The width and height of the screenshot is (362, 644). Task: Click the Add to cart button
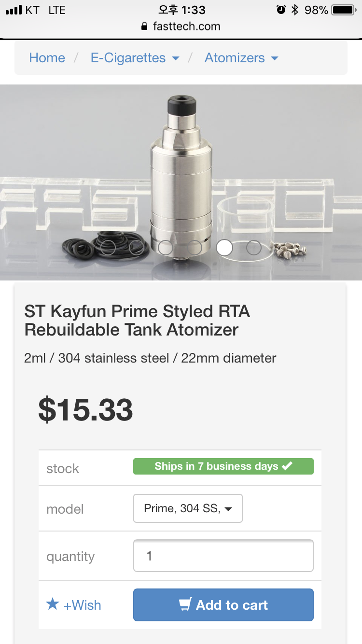223,604
